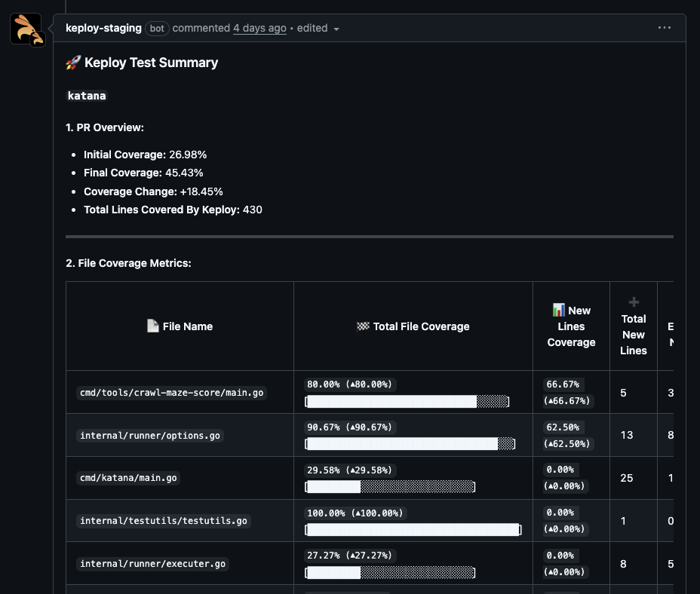This screenshot has width=700, height=594.
Task: Click total new lines value 25
Action: click(626, 478)
